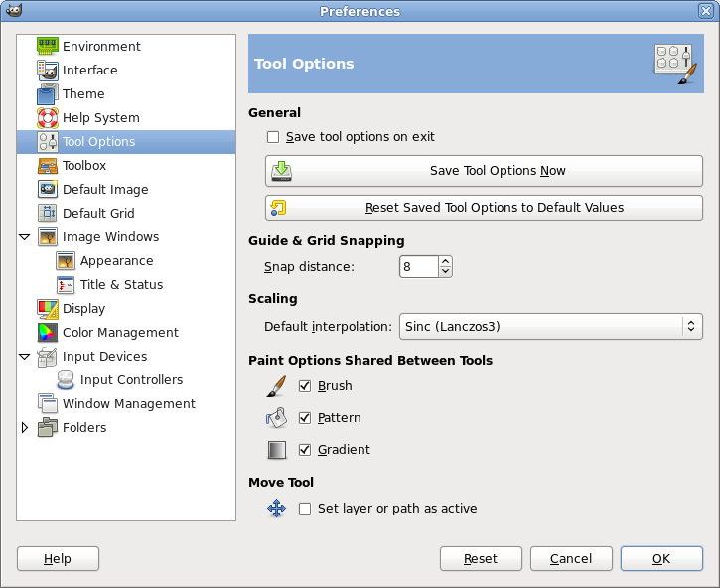The width and height of the screenshot is (720, 588).
Task: Click Reset Saved Tool Options to Default Values
Action: (x=484, y=208)
